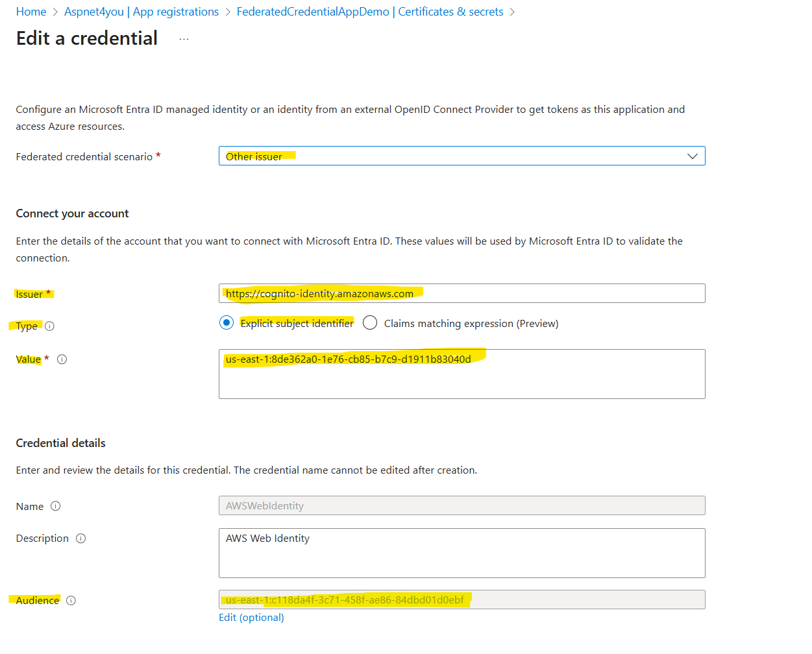Click the info icon beside Value label
812x654 pixels.
point(62,359)
